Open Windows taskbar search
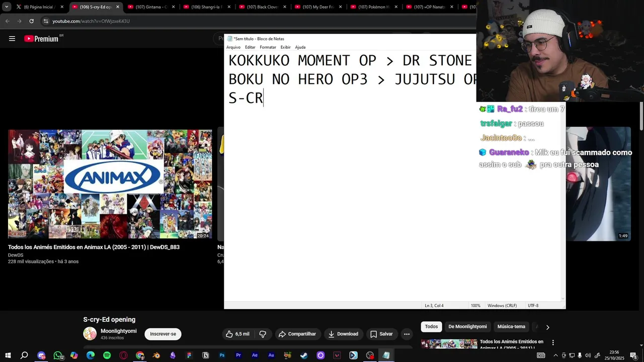The height and width of the screenshot is (362, 644). click(x=24, y=355)
